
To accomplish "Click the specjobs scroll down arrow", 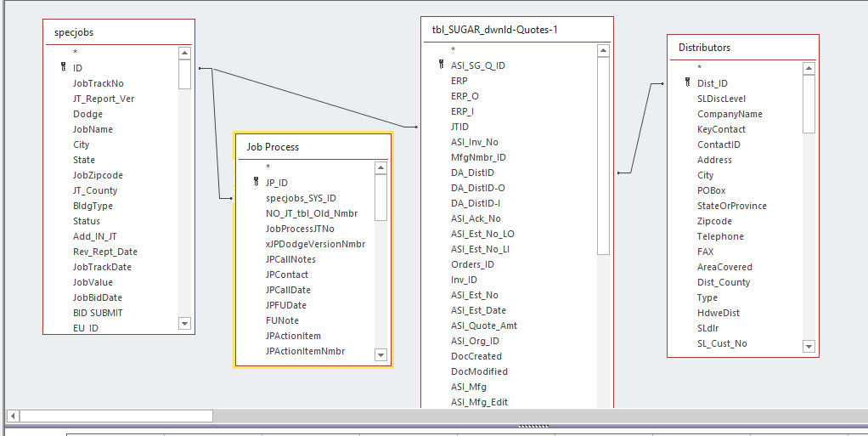I will [185, 323].
